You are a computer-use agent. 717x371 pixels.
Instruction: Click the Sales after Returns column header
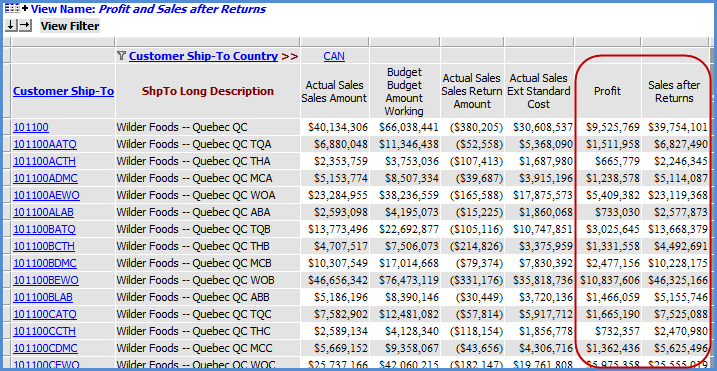pyautogui.click(x=674, y=91)
